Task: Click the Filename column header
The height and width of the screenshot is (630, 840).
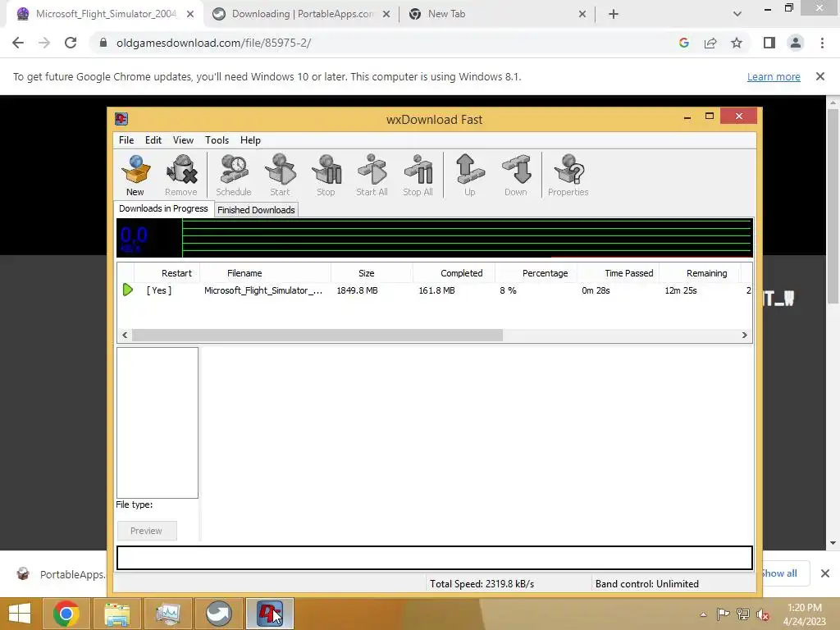Action: pyautogui.click(x=265, y=273)
